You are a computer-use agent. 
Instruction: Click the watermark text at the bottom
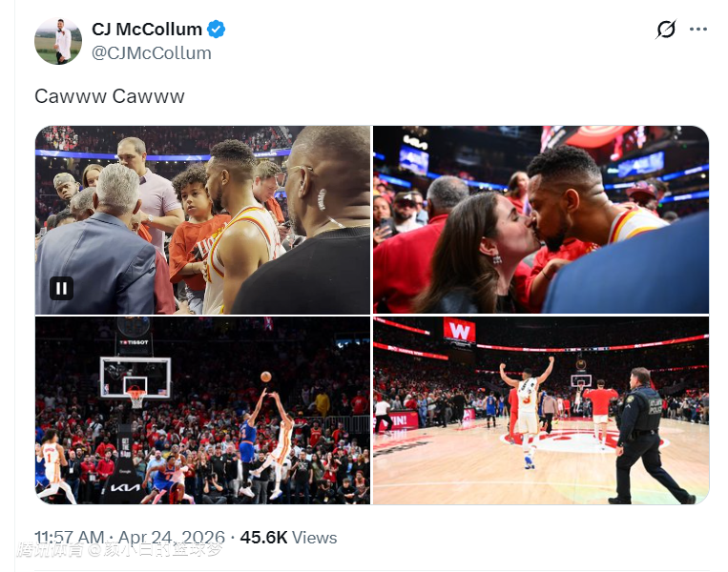click(119, 550)
